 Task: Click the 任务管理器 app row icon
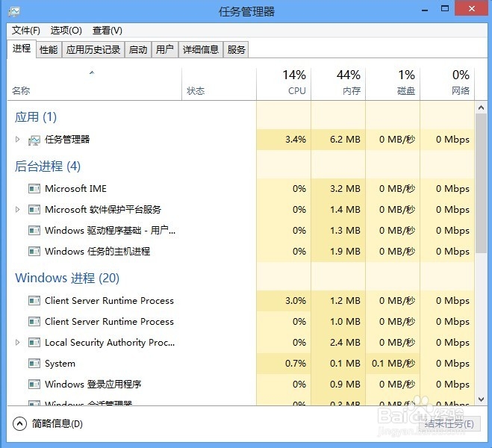[34, 140]
